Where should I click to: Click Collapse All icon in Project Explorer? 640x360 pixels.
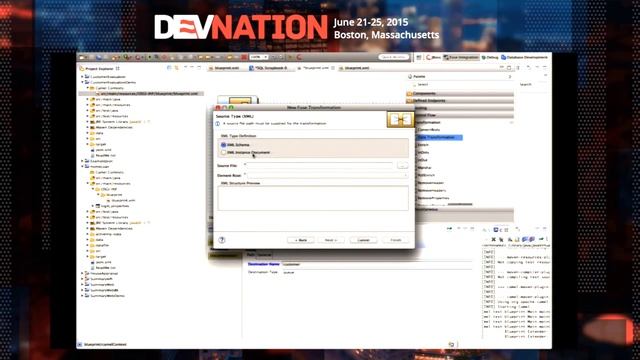click(x=169, y=68)
